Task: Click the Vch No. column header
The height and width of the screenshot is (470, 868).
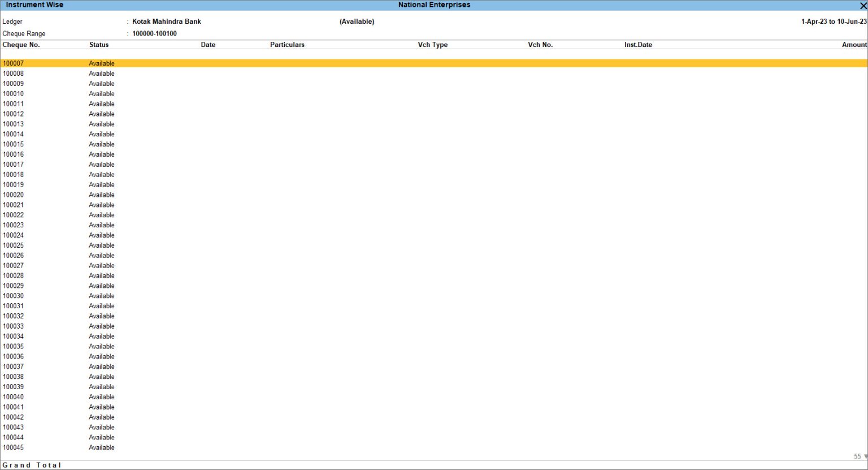Action: [540, 45]
